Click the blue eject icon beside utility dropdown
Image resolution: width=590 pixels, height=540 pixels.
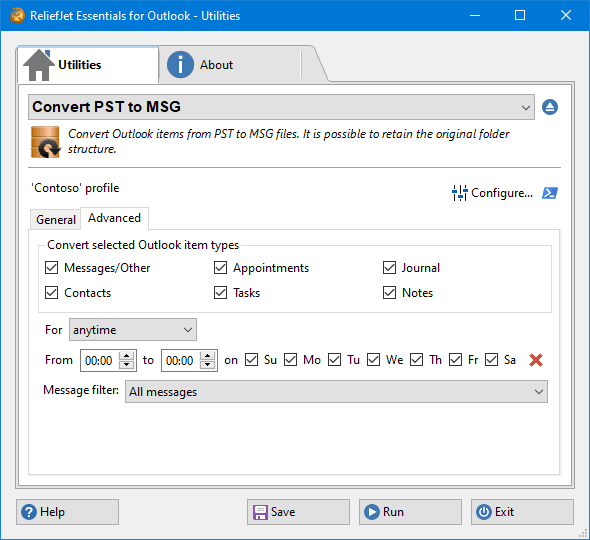[x=550, y=107]
